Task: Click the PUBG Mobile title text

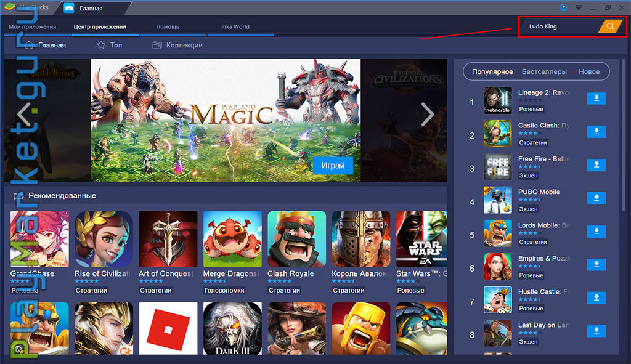Action: click(x=539, y=192)
